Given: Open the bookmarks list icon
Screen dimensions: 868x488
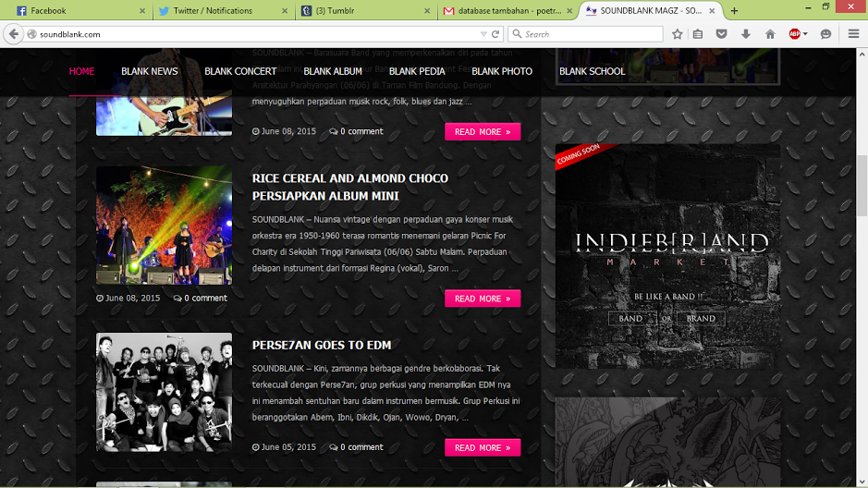Looking at the screenshot, I should [698, 34].
